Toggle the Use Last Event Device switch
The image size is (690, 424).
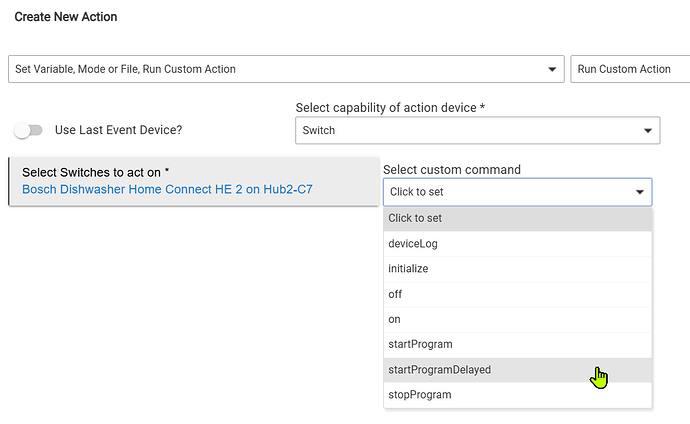[x=29, y=130]
